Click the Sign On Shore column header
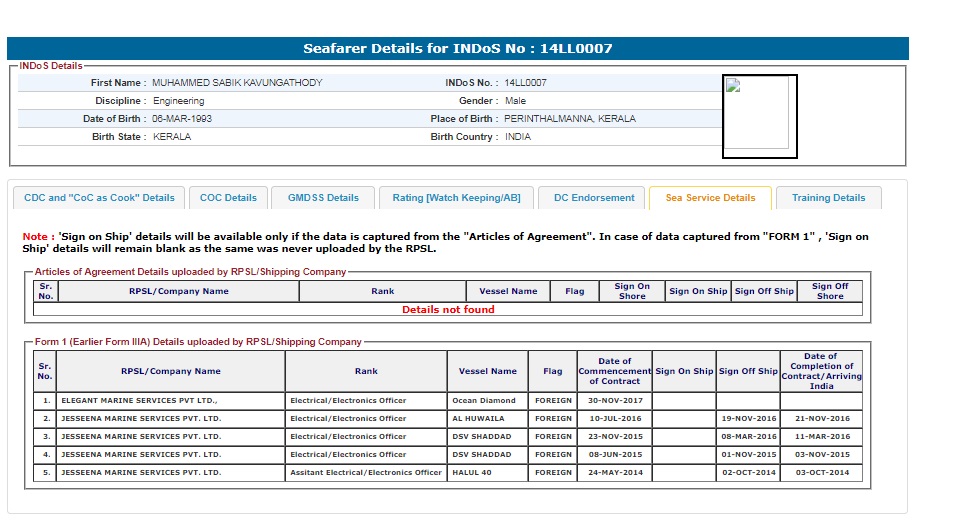 [x=632, y=291]
